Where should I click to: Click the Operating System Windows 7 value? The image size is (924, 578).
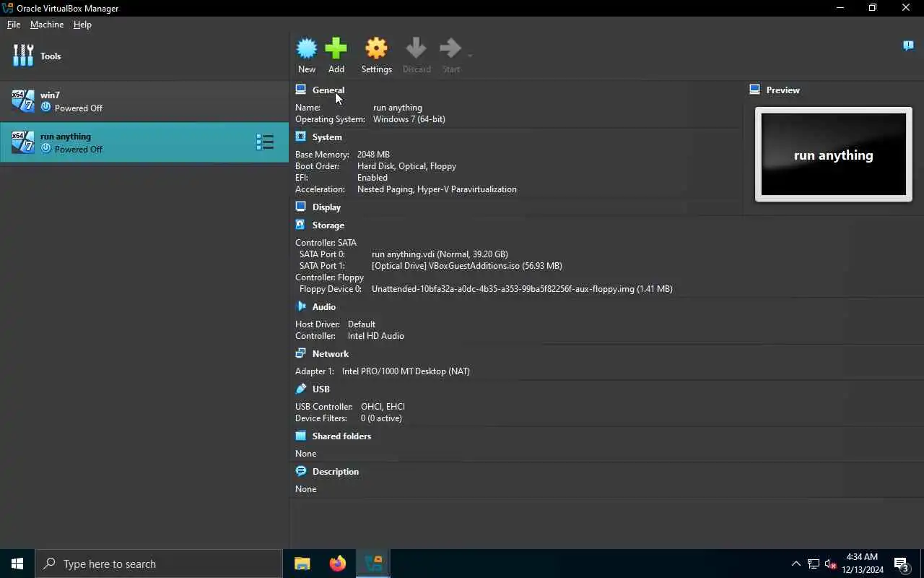tap(409, 119)
